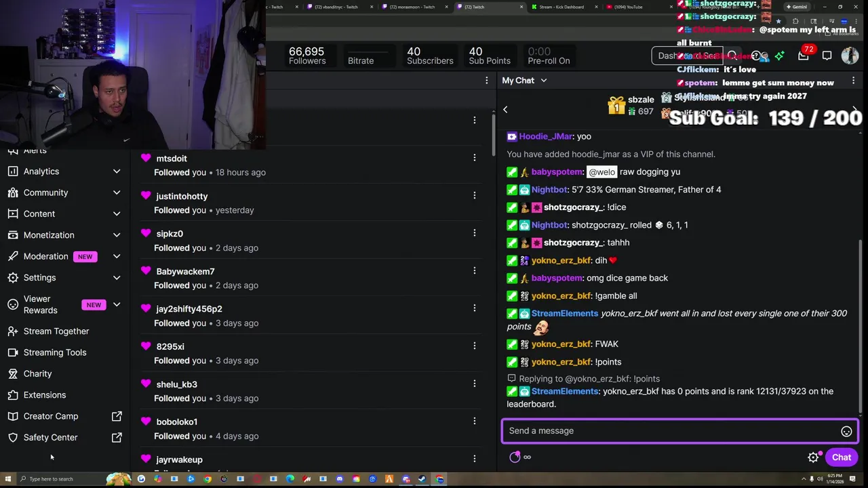Switch to the YouTube browser tab
The image size is (868, 488).
click(x=634, y=7)
